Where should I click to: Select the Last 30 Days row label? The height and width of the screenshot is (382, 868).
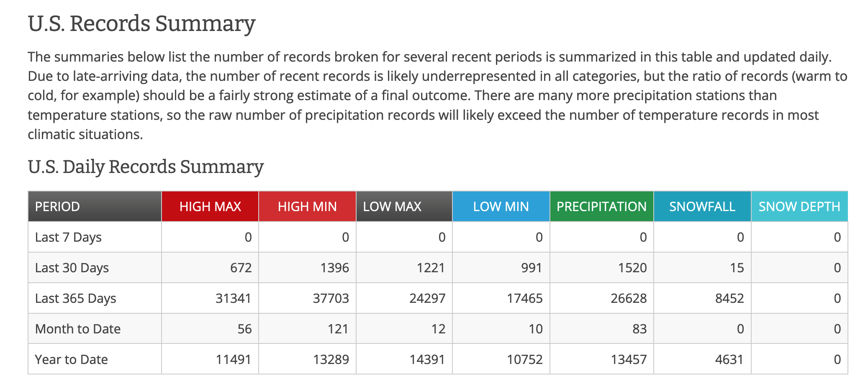click(x=72, y=268)
